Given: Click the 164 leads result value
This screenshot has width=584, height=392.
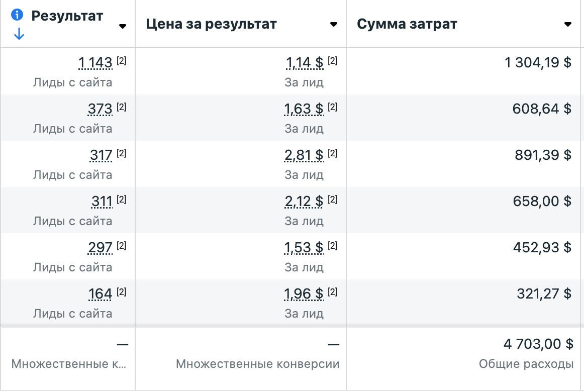Looking at the screenshot, I should 100,294.
